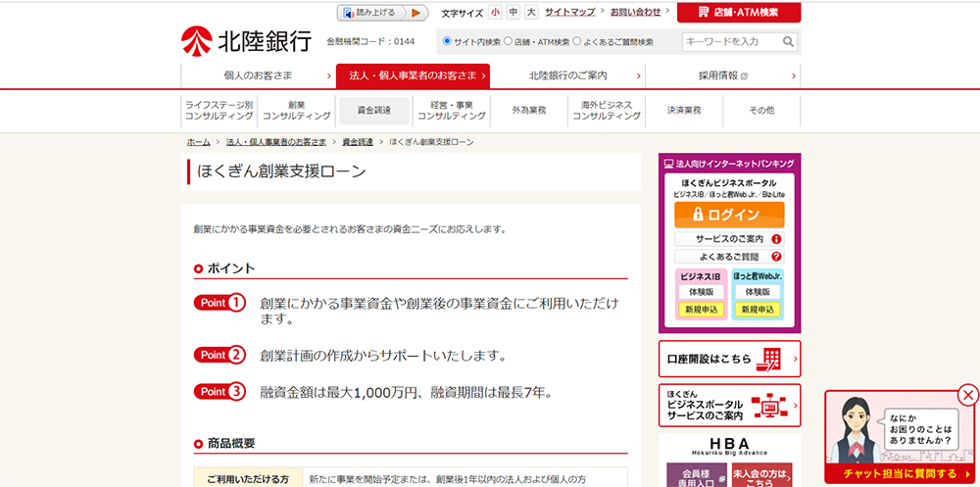980x487 pixels.
Task: Click the 金融機関コード：0144 text
Action: click(x=370, y=42)
